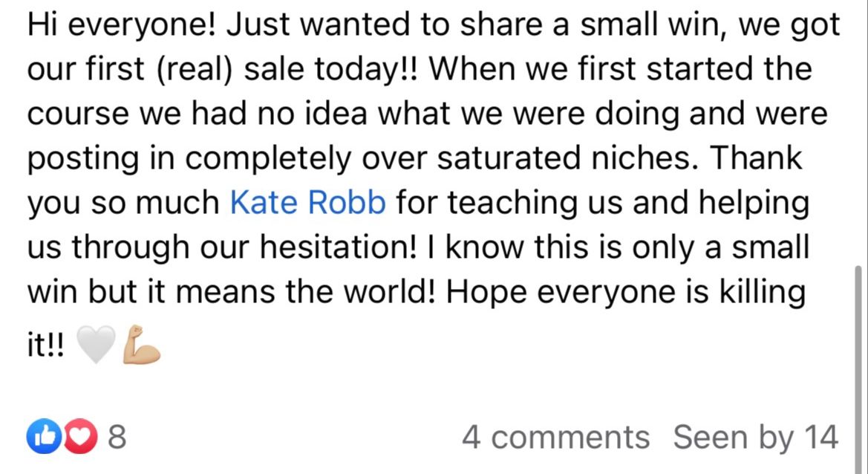This screenshot has height=474, width=868.
Task: Open the Kate Robb profile link
Action: coord(308,202)
